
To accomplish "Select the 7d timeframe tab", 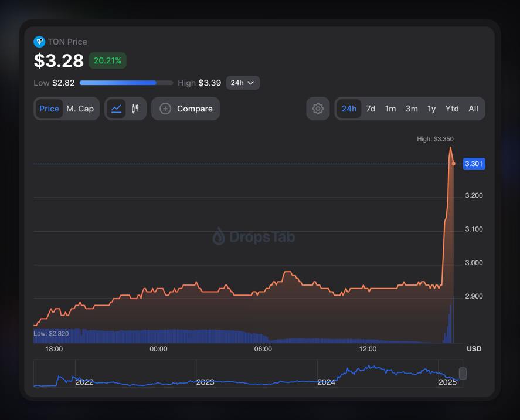I will pyautogui.click(x=371, y=109).
